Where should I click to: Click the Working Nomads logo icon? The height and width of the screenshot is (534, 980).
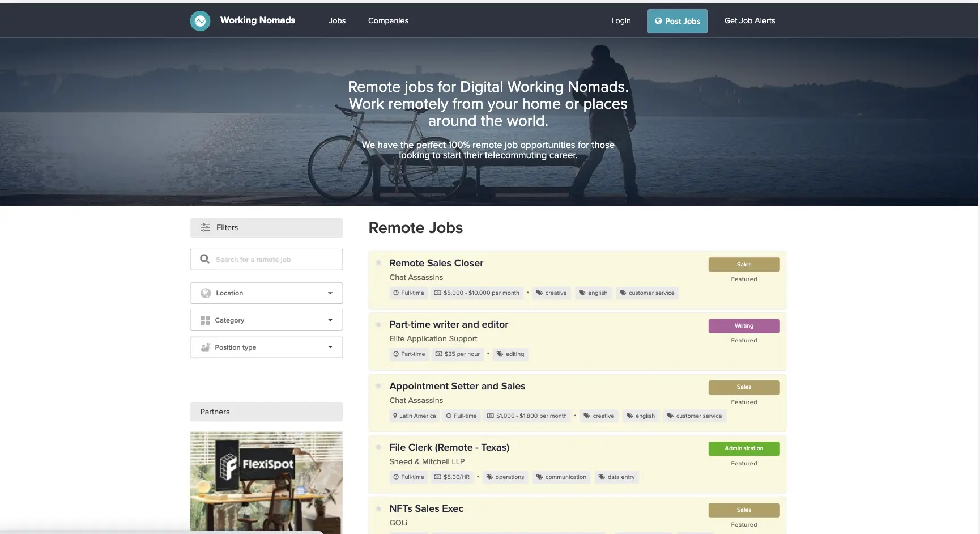[x=200, y=21]
